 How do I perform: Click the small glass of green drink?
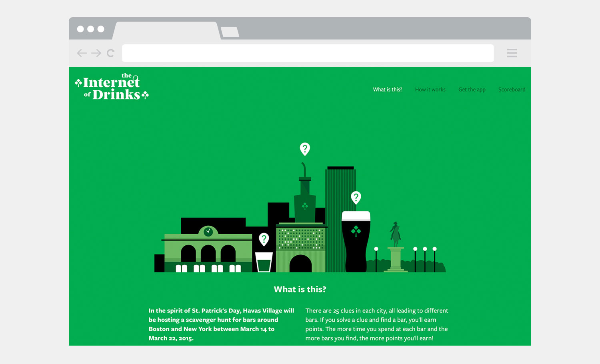point(264,262)
